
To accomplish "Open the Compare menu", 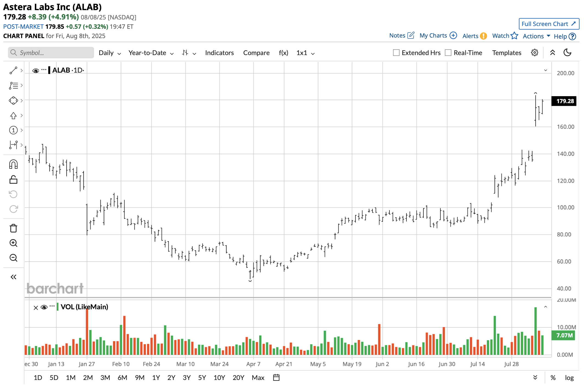I will (x=256, y=53).
